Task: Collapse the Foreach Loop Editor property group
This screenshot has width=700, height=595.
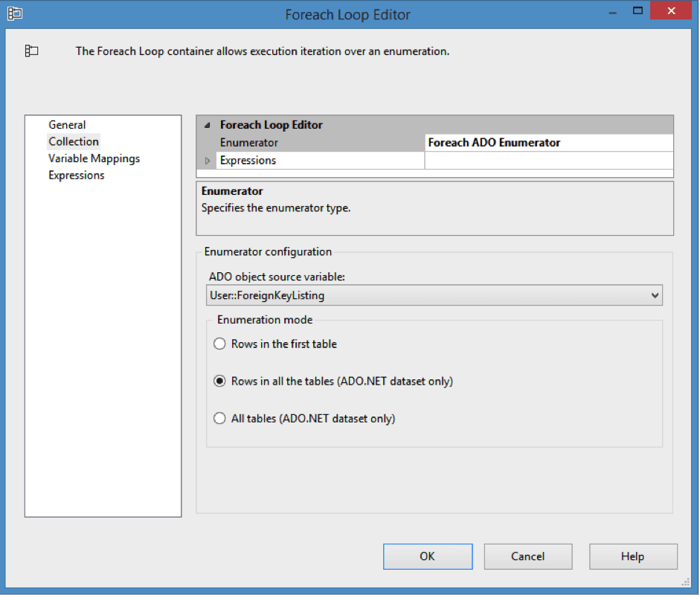Action: click(207, 126)
